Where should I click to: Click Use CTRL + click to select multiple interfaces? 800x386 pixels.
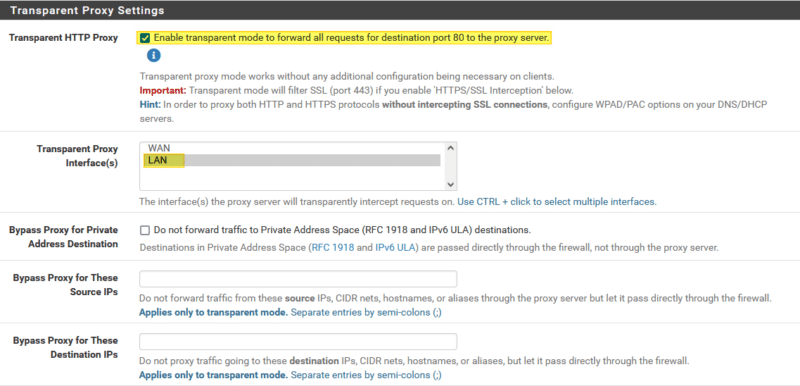[557, 202]
